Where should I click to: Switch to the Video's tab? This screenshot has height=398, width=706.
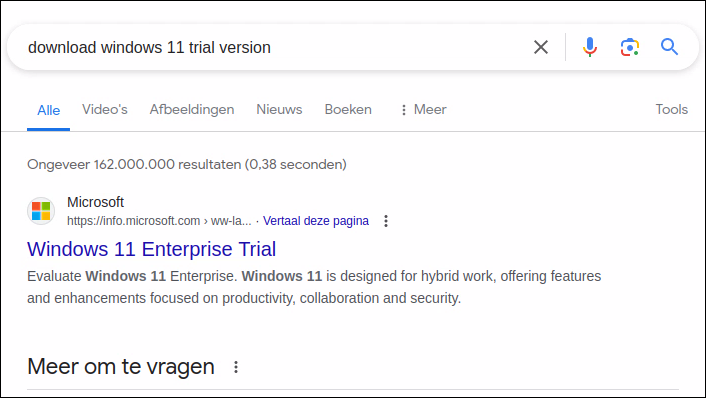(x=104, y=109)
